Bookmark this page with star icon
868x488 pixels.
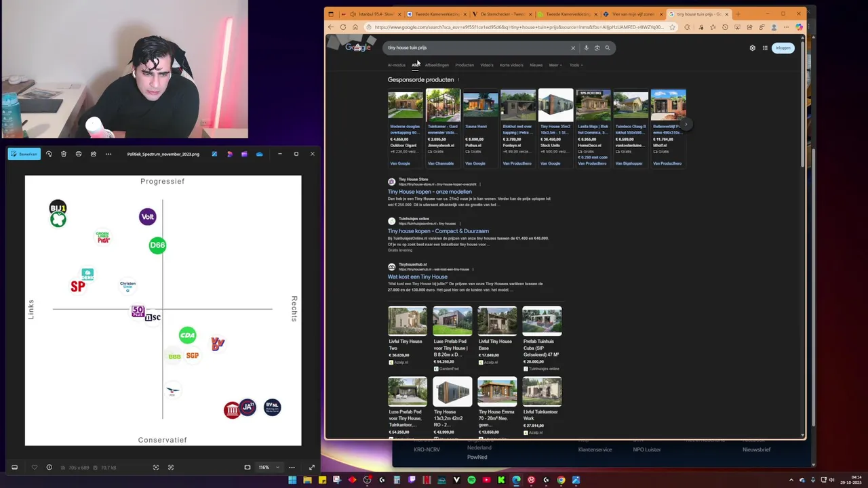(672, 27)
